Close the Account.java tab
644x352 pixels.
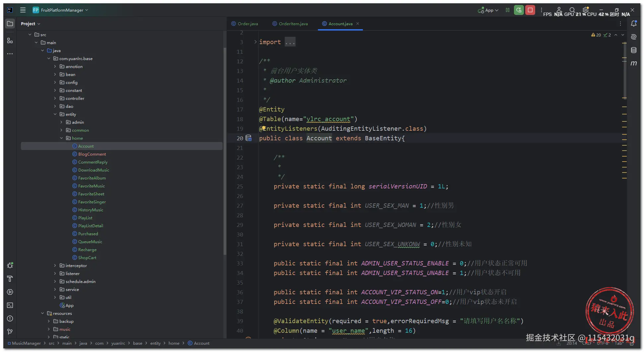pos(358,24)
